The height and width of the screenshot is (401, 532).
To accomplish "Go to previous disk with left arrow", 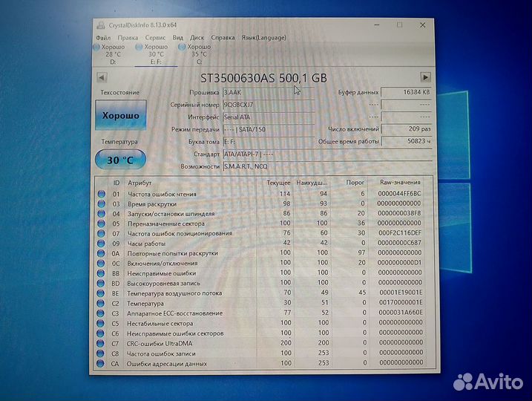I will [x=102, y=77].
